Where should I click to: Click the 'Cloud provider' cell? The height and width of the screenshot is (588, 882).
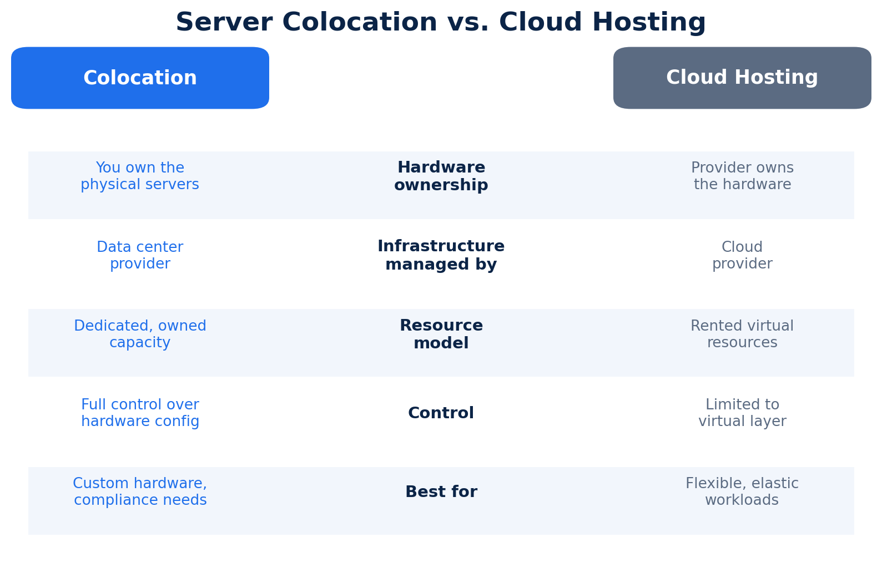coord(742,256)
